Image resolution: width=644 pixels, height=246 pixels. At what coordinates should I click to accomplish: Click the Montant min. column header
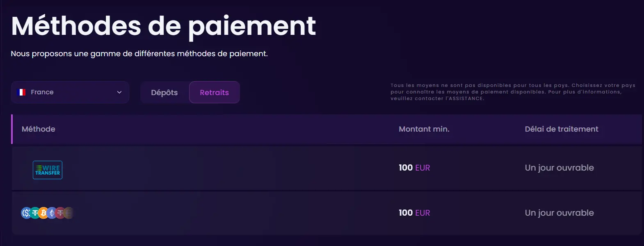[x=424, y=129]
